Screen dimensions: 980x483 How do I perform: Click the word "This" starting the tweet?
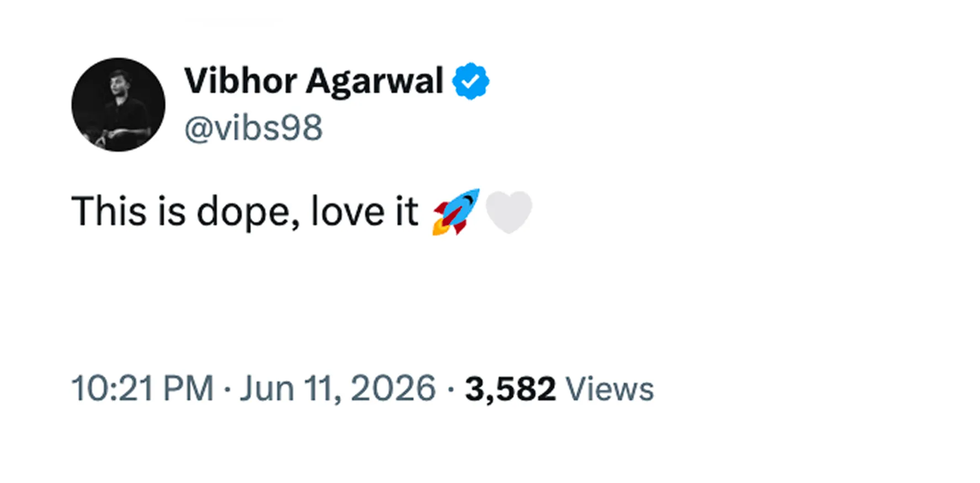click(109, 211)
